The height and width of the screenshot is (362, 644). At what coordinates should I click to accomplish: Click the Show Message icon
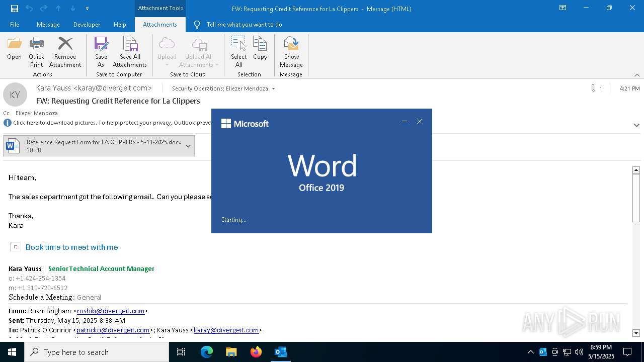(291, 52)
